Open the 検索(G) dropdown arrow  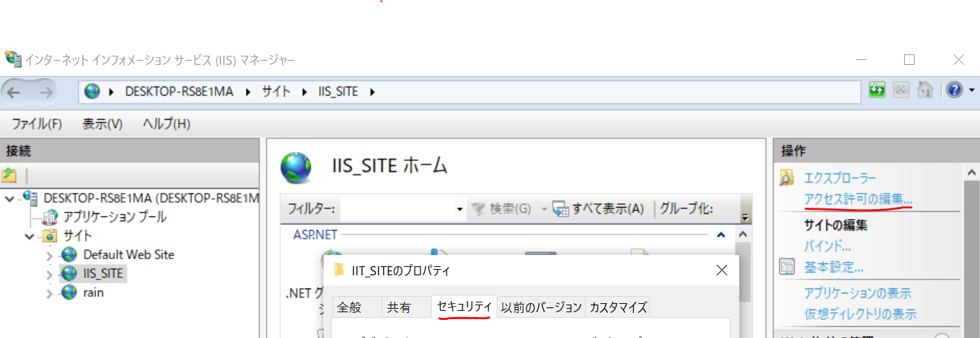[x=544, y=209]
